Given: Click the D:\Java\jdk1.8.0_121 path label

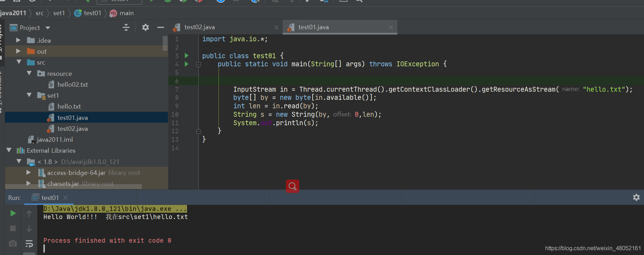Looking at the screenshot, I should coord(90,162).
